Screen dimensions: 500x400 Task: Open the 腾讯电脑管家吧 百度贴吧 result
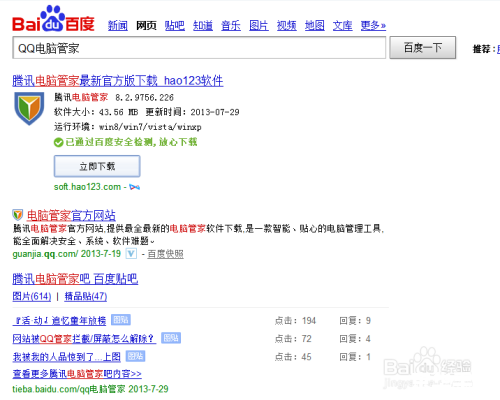coord(75,279)
